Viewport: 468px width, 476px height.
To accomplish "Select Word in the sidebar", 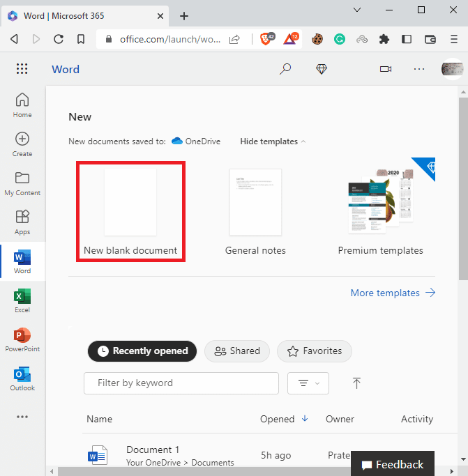I will point(22,261).
